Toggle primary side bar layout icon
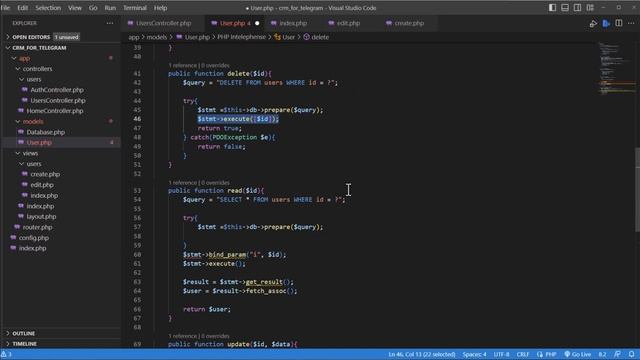The width and height of the screenshot is (640, 360). click(552, 8)
